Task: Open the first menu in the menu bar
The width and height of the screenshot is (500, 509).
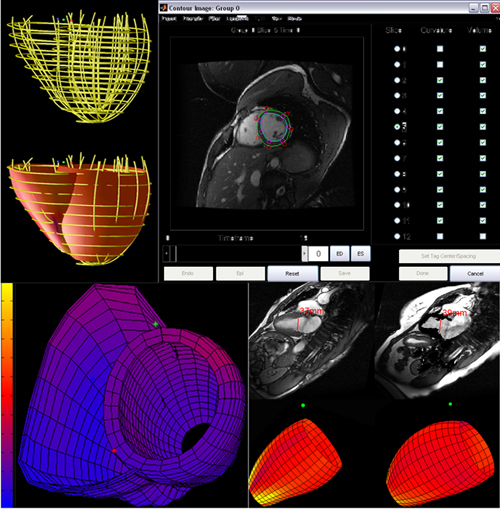Action: pyautogui.click(x=169, y=18)
